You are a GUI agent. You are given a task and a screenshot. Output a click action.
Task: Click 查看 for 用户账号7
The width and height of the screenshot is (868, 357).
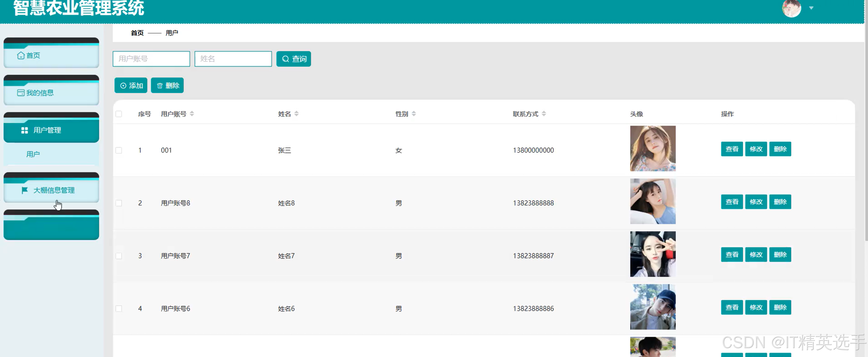[732, 255]
